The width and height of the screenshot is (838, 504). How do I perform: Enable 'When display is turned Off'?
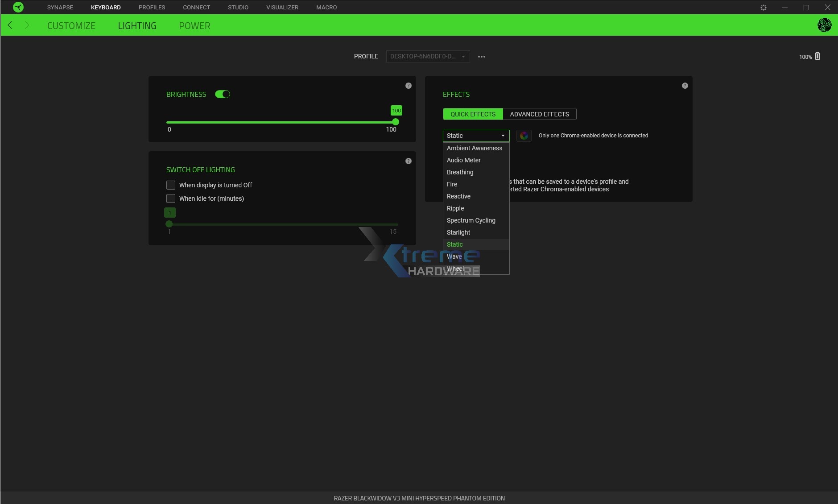coord(171,185)
